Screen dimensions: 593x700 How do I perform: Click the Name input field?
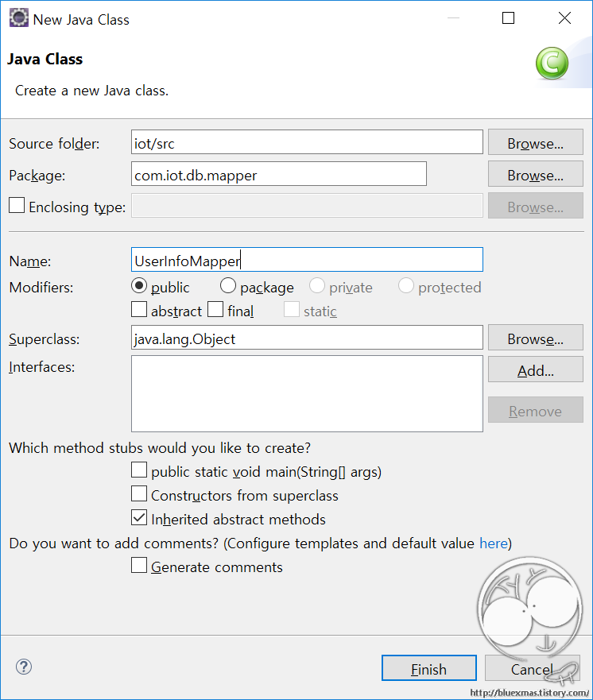pos(307,259)
